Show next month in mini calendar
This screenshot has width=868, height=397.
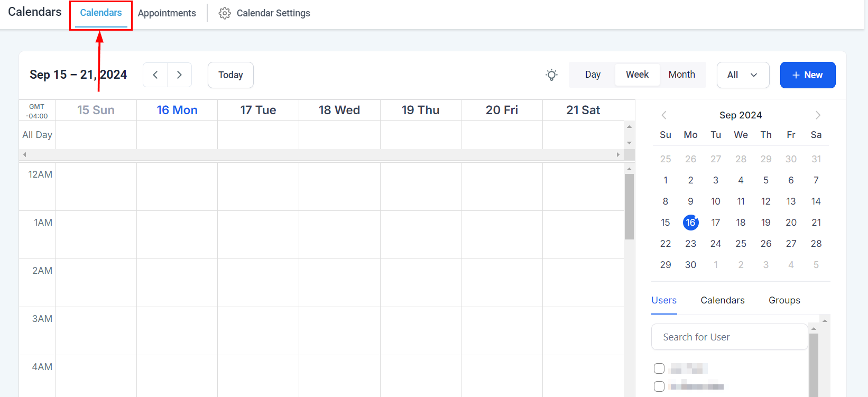818,115
